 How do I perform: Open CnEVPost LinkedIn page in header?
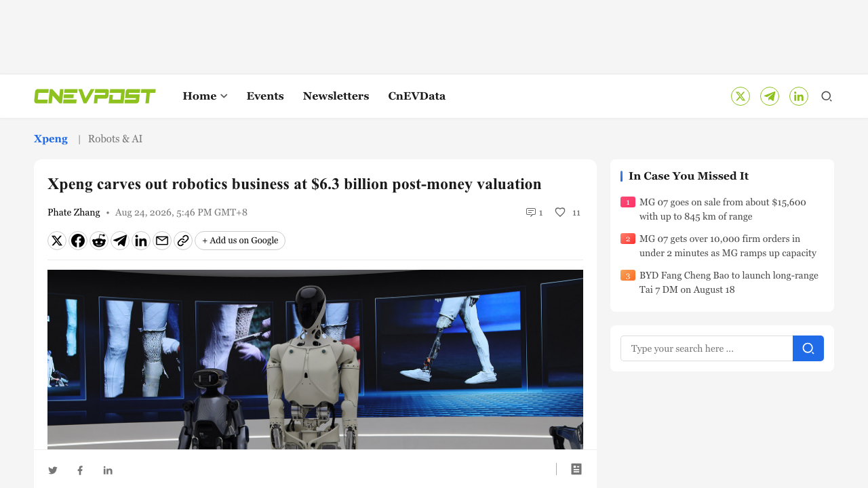point(799,96)
